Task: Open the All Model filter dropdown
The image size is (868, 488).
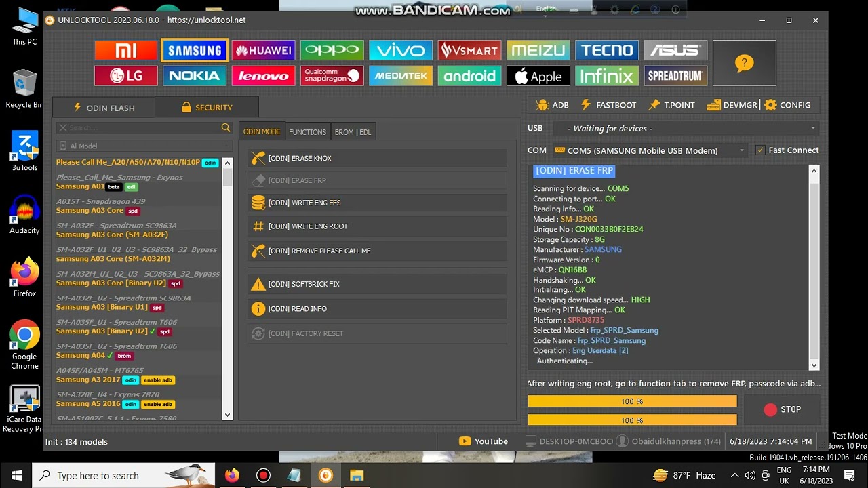Action: [x=144, y=146]
